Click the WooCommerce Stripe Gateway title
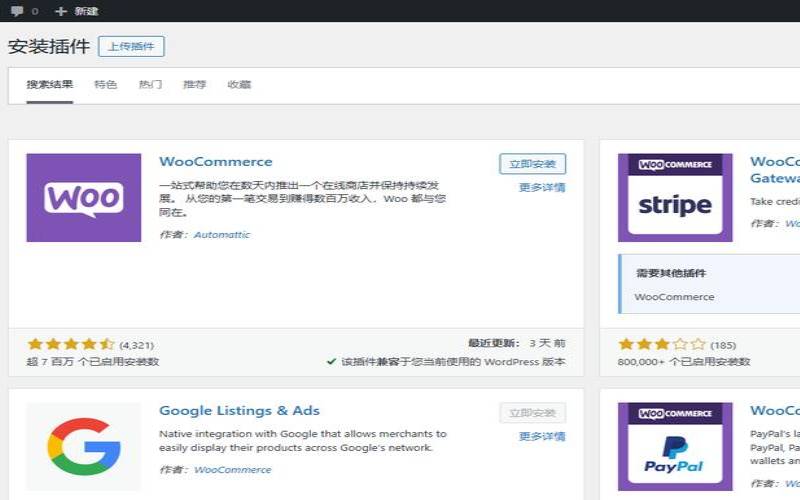Image resolution: width=800 pixels, height=500 pixels. pos(775,170)
